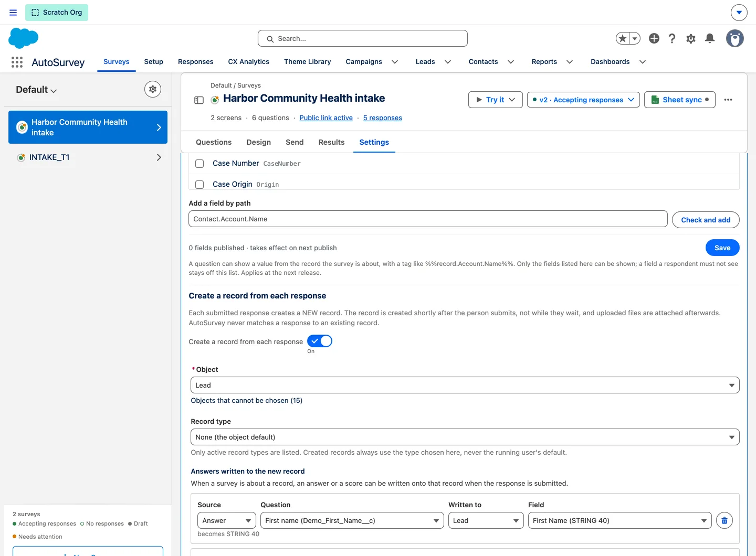Click the INTAKE_T1 survey status icon
The height and width of the screenshot is (556, 756).
[x=21, y=157]
